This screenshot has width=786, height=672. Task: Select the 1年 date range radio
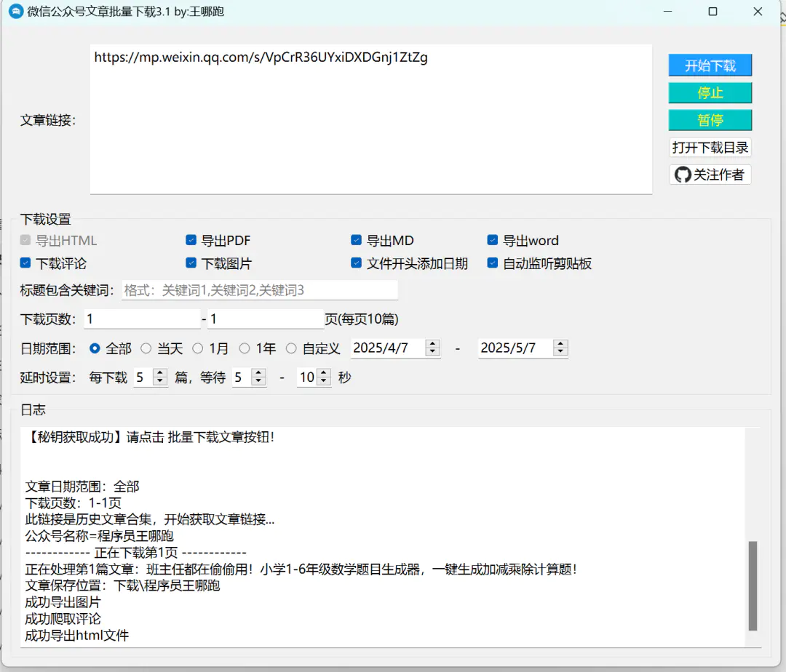[245, 348]
